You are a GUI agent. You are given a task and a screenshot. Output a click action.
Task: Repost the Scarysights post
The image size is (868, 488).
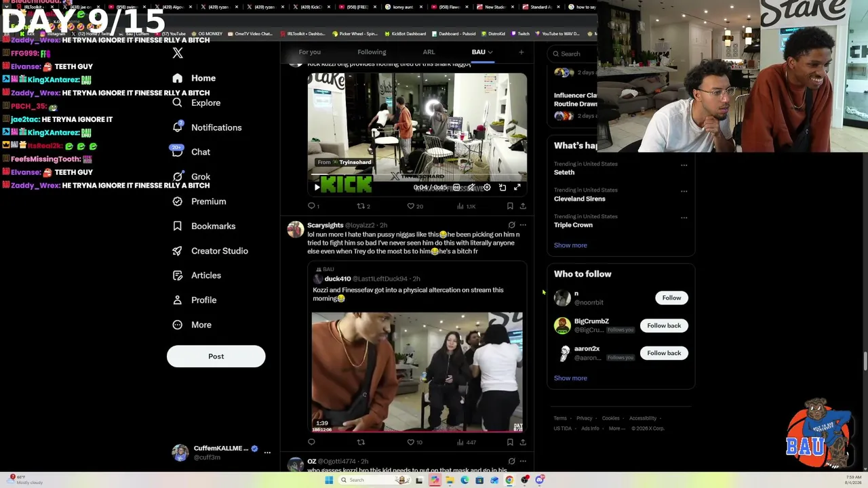(x=361, y=442)
